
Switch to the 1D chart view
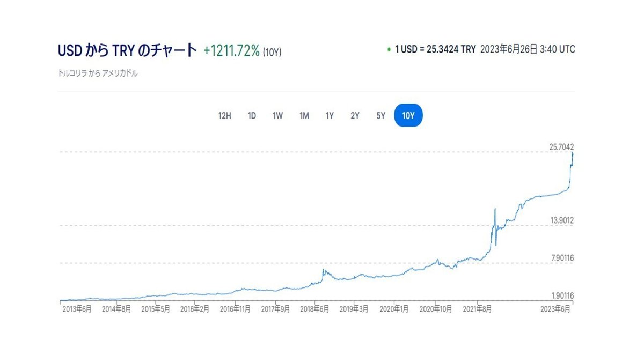251,115
